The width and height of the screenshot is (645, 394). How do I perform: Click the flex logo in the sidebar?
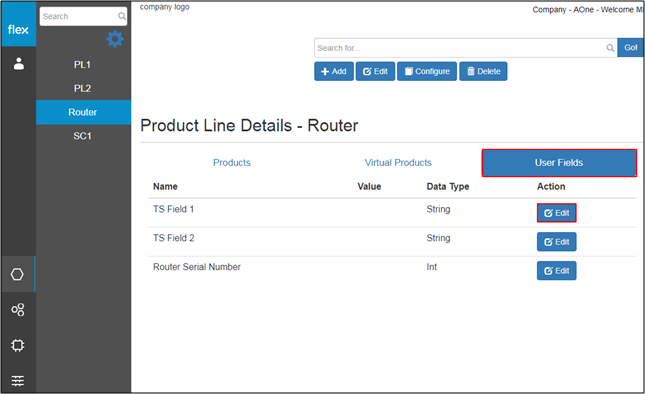[18, 29]
